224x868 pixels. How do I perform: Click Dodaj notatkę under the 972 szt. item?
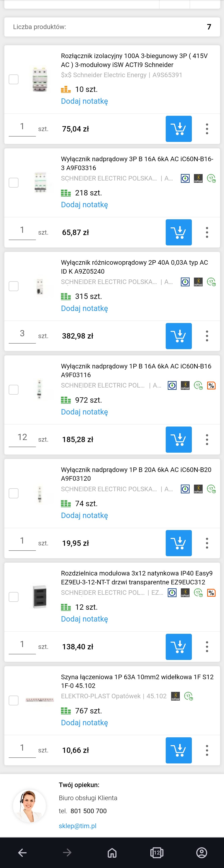[84, 412]
